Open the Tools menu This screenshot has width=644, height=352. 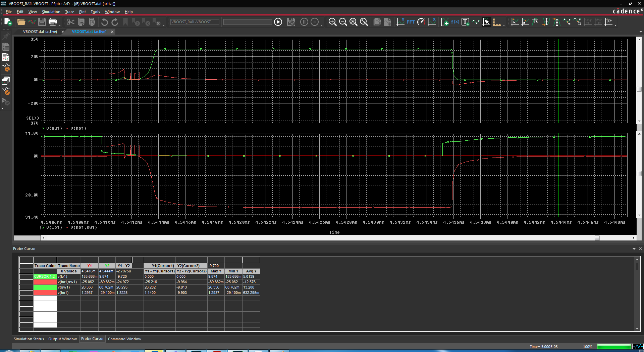95,12
